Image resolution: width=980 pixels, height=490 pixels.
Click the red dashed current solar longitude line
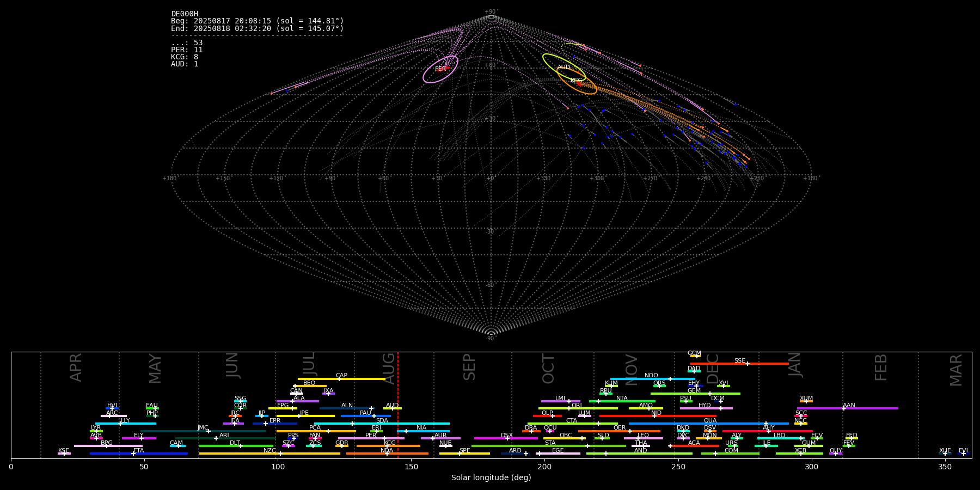click(x=398, y=405)
